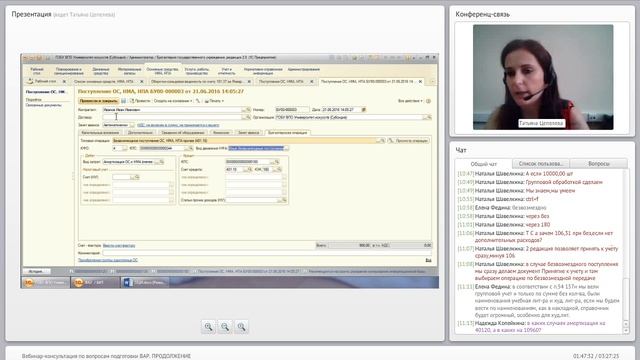Screen dimensions: 640x360
Task: Click the lookup icon of the Контрагент field
Action: click(x=248, y=110)
